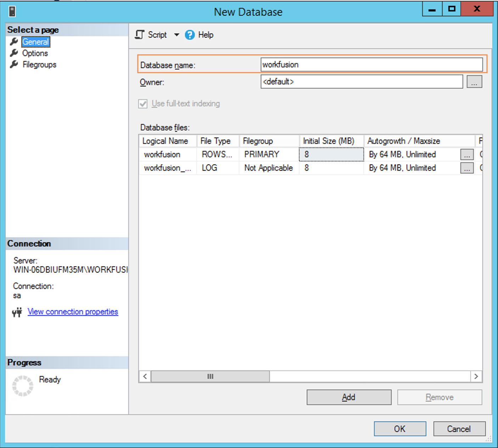Click the Logical Name column header
This screenshot has width=498, height=448.
168,141
